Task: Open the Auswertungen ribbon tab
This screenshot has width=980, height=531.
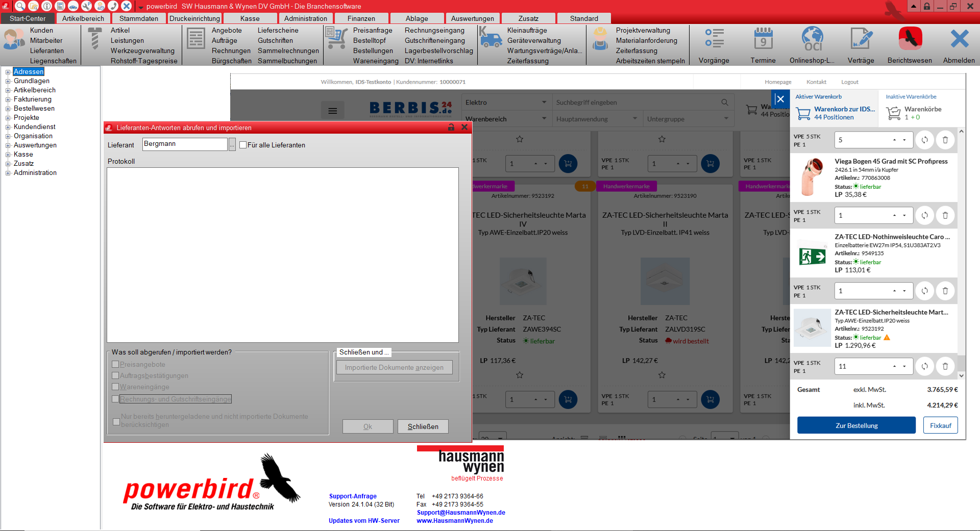Action: click(472, 18)
